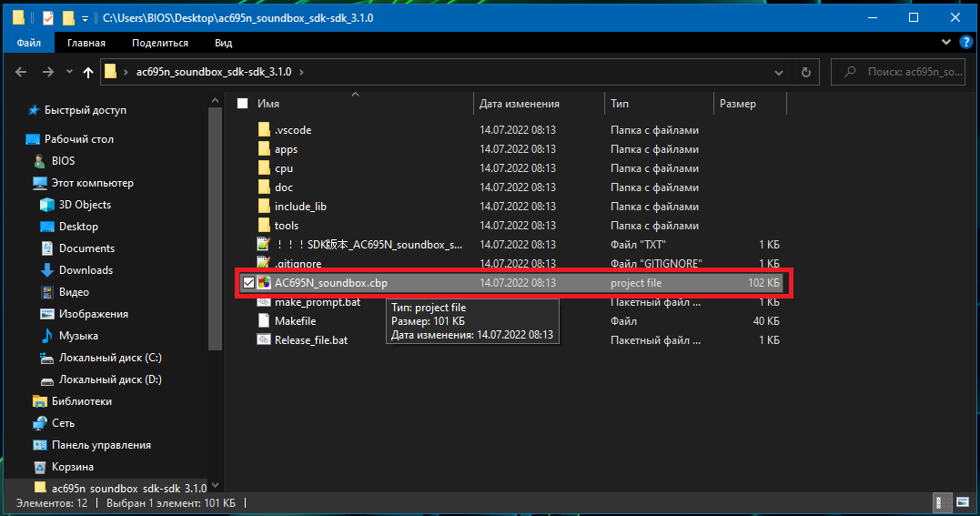This screenshot has width=980, height=516.
Task: Select Панель управления in the sidebar
Action: (101, 445)
